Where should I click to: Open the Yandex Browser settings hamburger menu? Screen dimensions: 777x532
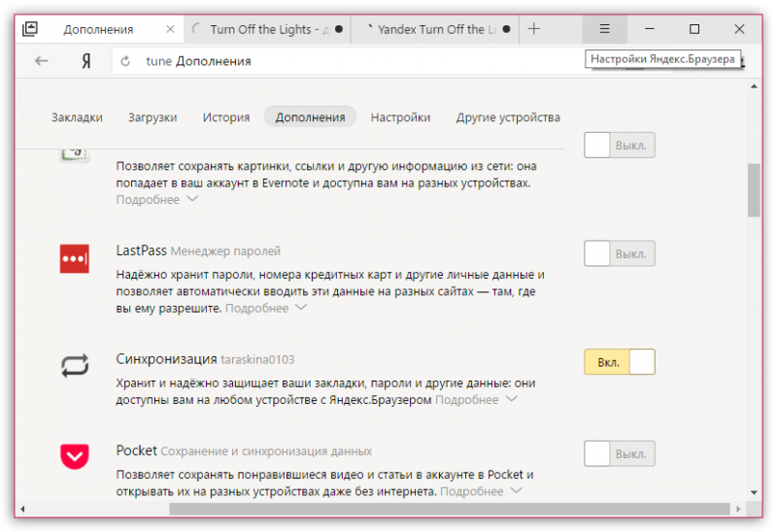[x=604, y=29]
